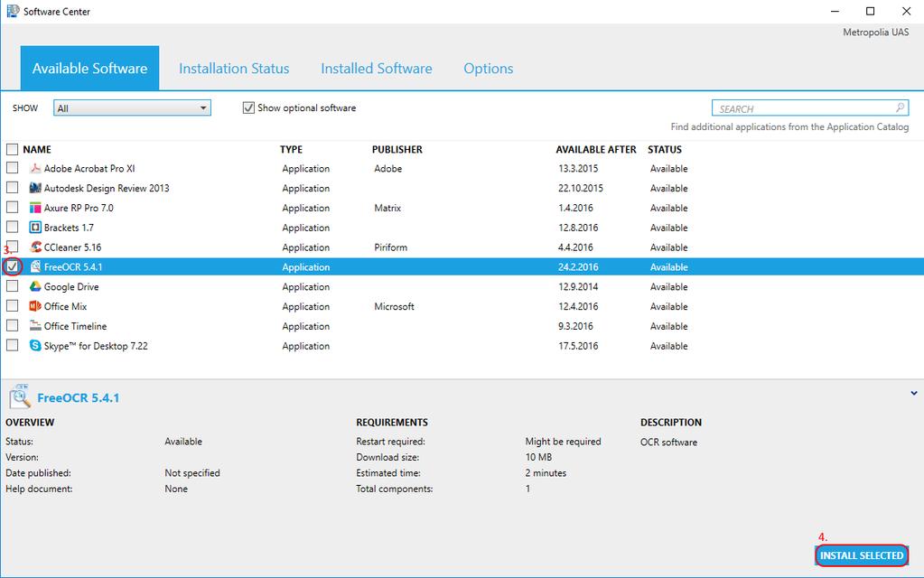Image resolution: width=924 pixels, height=578 pixels.
Task: Check the Axure RP Pro 7.0 checkbox
Action: (12, 208)
